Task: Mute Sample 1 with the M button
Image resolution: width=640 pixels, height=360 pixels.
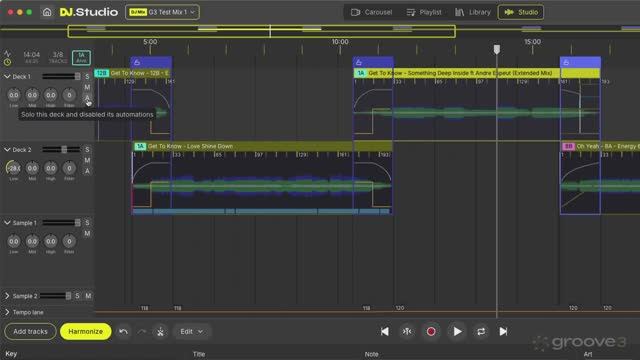Action: point(87,233)
